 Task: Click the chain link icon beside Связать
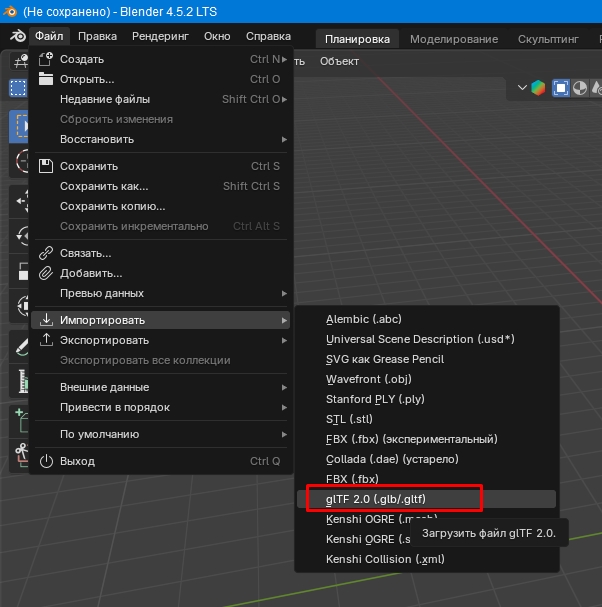point(46,253)
